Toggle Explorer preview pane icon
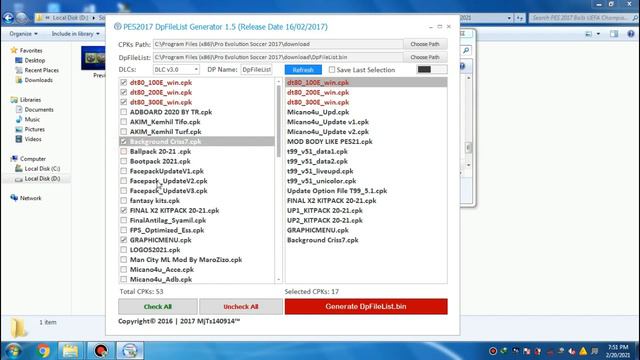Screen dimensions: 640x360 coord(614,34)
